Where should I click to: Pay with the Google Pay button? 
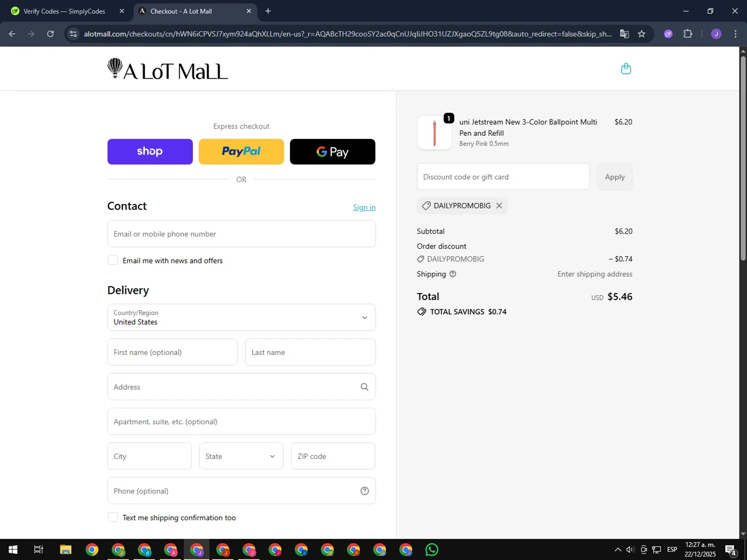pyautogui.click(x=333, y=151)
